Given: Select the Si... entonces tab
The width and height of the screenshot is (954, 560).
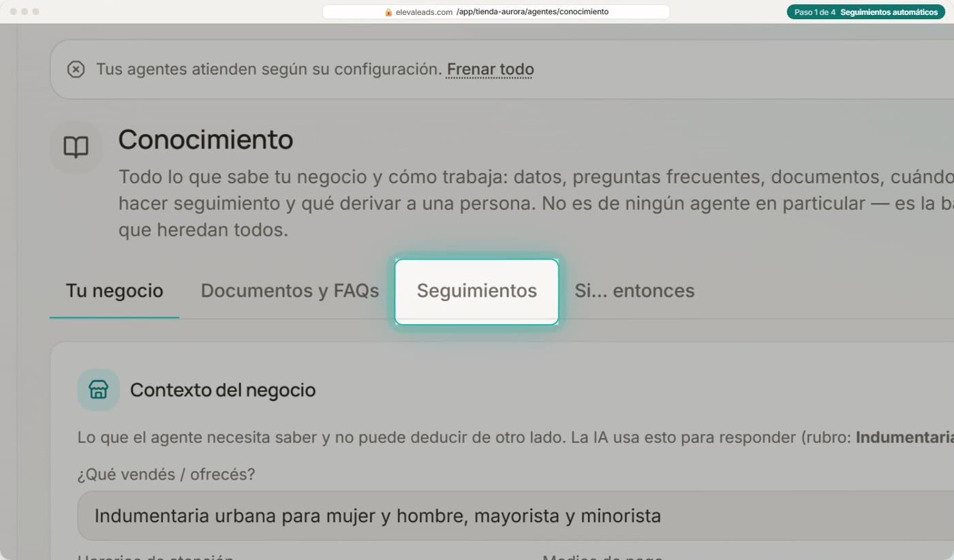Looking at the screenshot, I should [x=634, y=291].
